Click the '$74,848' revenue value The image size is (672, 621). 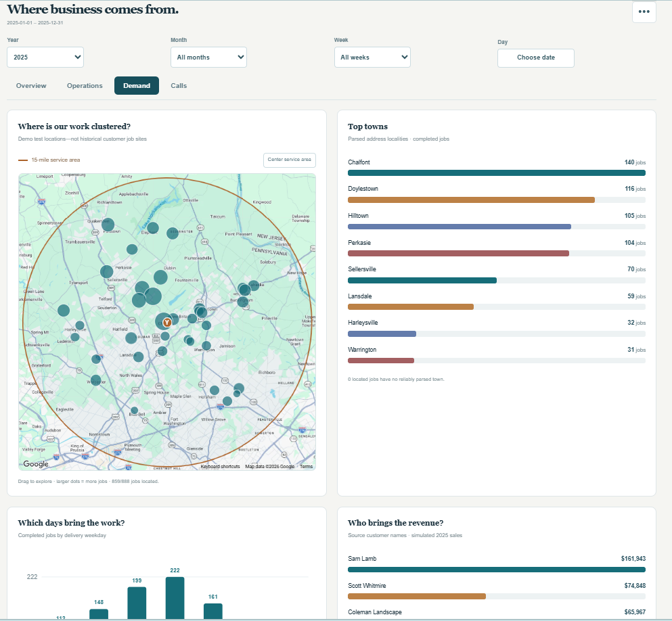(x=635, y=585)
